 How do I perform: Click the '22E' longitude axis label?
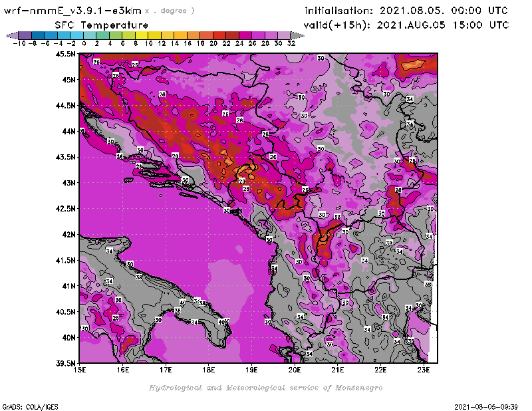[x=380, y=370]
